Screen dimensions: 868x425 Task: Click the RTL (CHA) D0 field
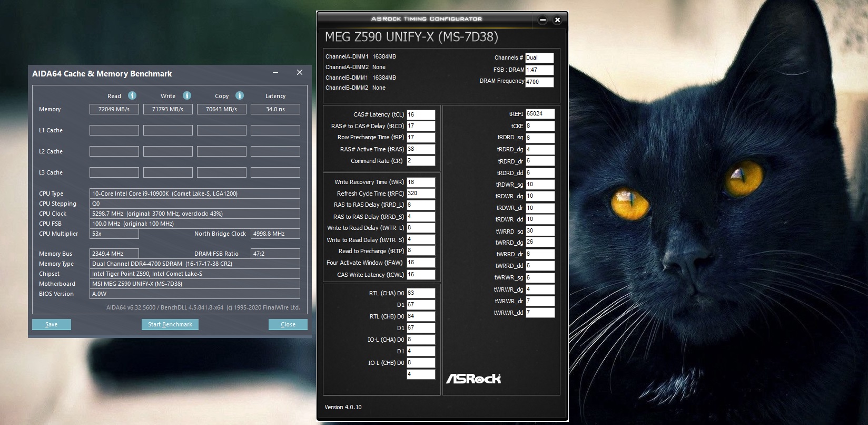pyautogui.click(x=421, y=293)
